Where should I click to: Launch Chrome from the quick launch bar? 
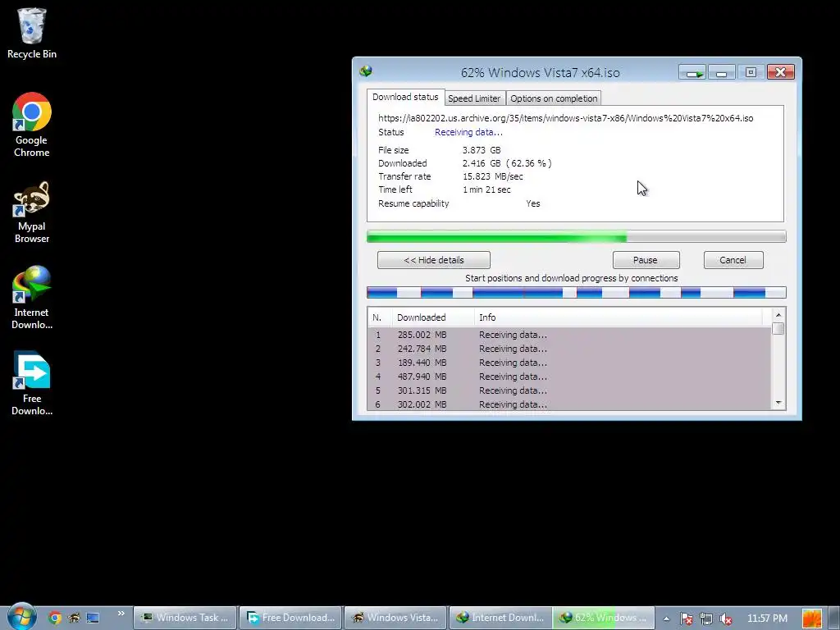(x=55, y=618)
